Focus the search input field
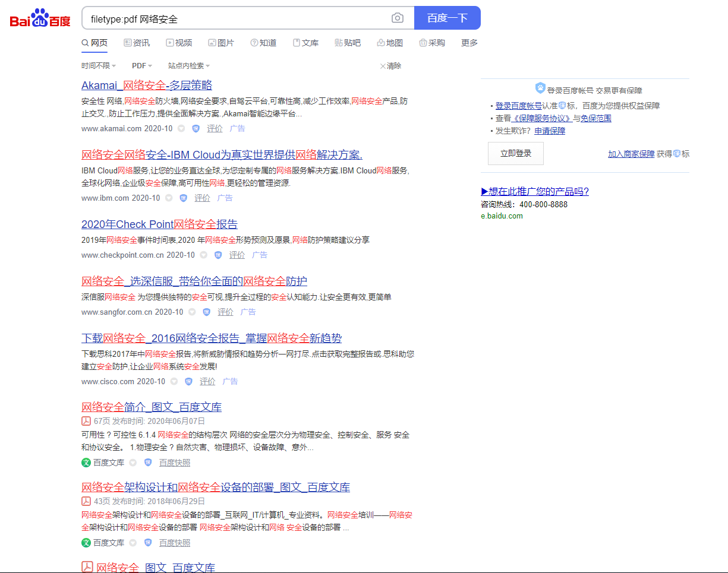Image resolution: width=728 pixels, height=573 pixels. click(x=237, y=18)
